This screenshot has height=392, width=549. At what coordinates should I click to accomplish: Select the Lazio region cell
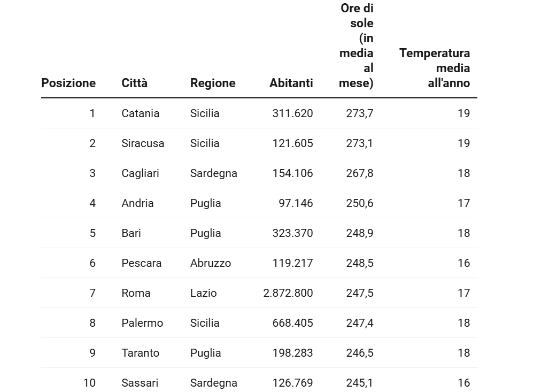[x=204, y=293]
